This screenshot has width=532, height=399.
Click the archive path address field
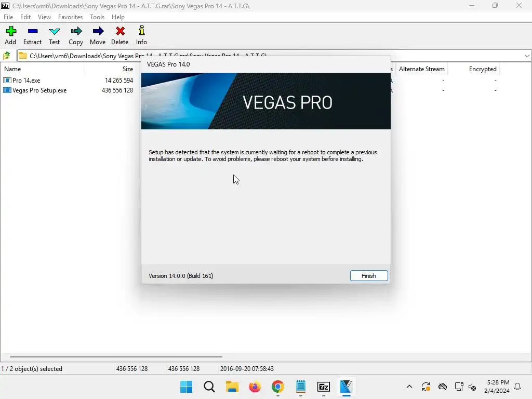(x=270, y=56)
